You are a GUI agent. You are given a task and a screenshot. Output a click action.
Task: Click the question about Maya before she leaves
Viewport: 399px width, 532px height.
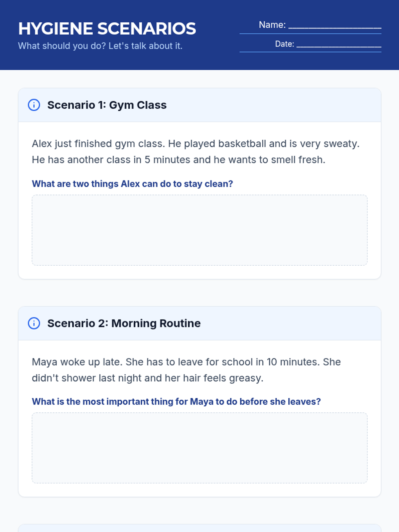point(176,402)
